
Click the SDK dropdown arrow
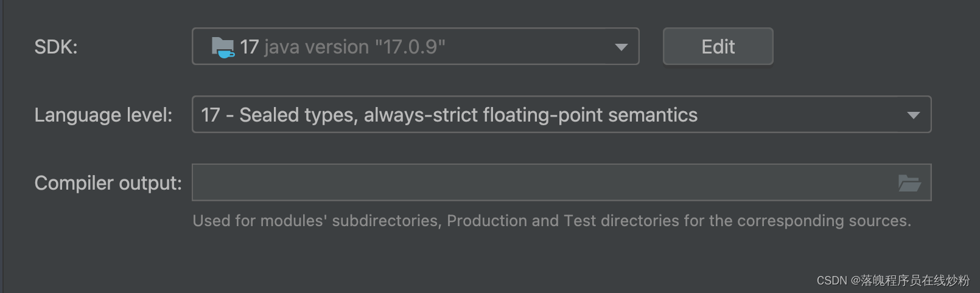[x=621, y=47]
